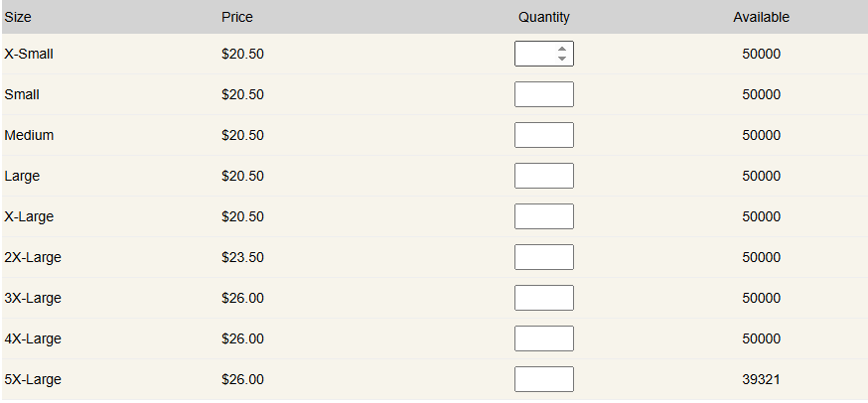
Task: Select the 2X-Large quantity field
Action: [x=544, y=257]
